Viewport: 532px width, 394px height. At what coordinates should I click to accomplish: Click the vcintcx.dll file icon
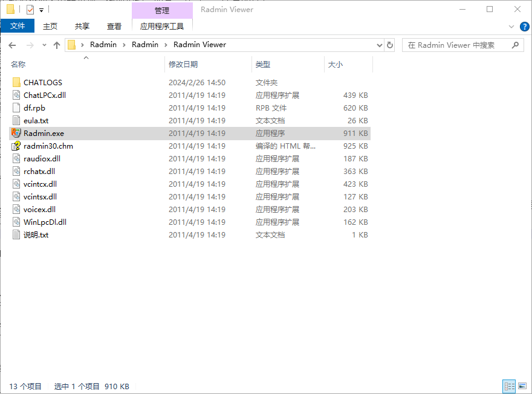(16, 184)
